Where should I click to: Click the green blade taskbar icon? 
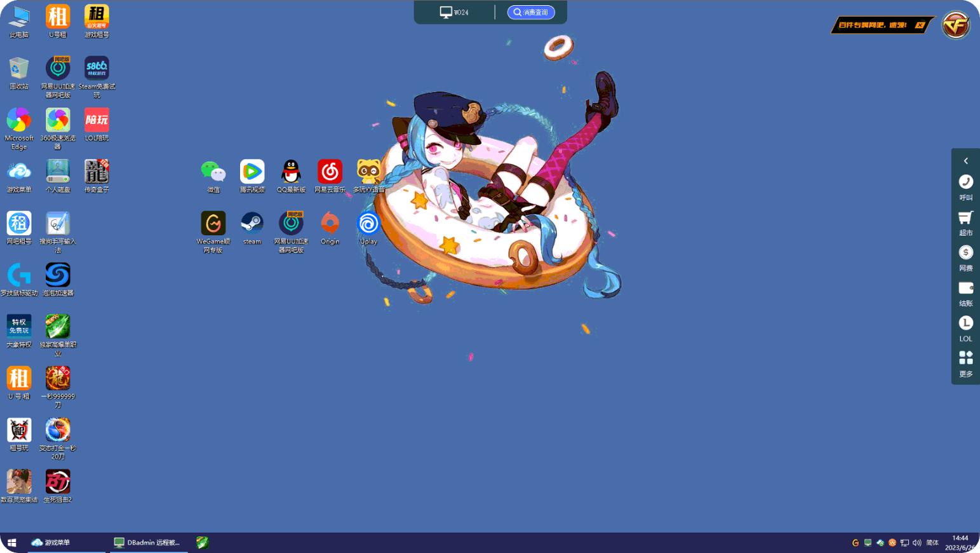pos(203,542)
